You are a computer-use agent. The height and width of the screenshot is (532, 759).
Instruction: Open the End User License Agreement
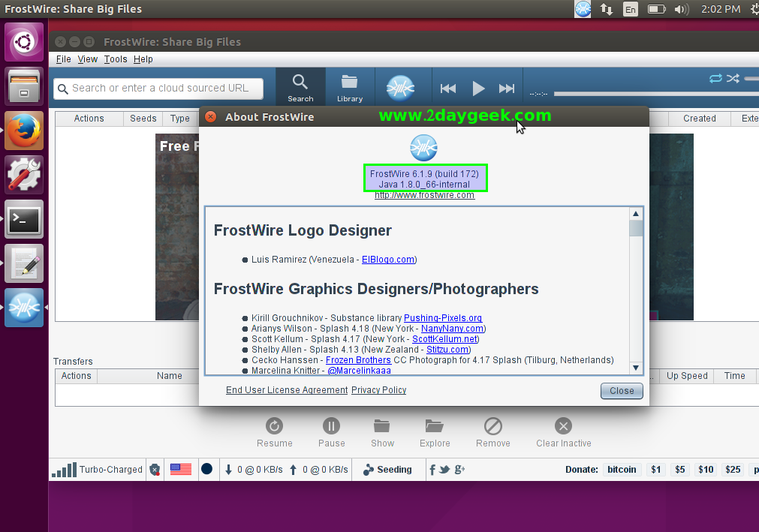287,390
